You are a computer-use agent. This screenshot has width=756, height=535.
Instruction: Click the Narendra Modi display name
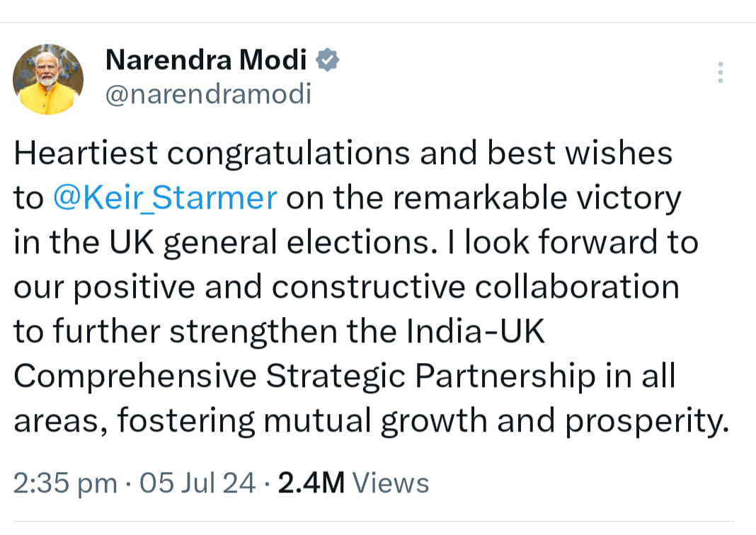(206, 59)
